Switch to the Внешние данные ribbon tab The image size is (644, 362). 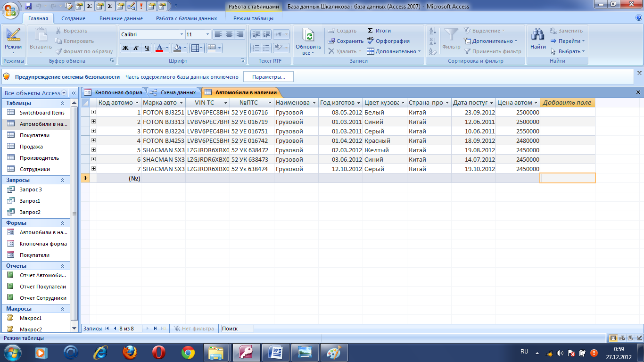pyautogui.click(x=121, y=18)
